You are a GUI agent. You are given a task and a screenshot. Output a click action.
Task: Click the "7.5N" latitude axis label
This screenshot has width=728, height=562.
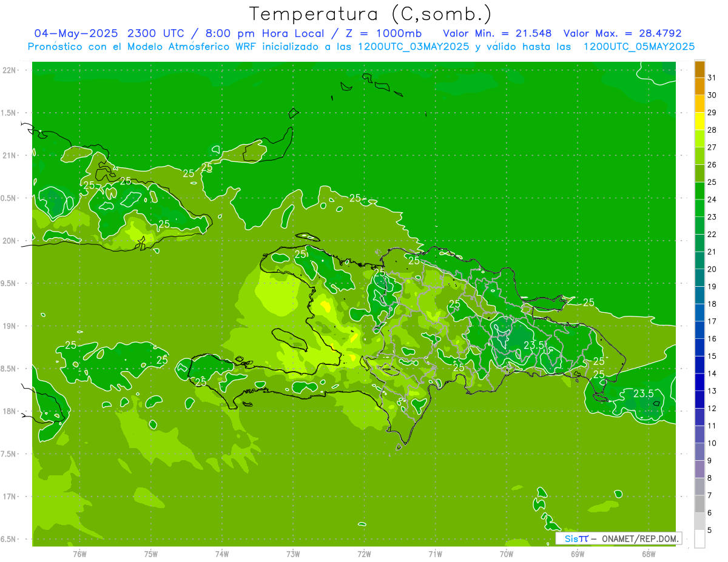[9, 454]
